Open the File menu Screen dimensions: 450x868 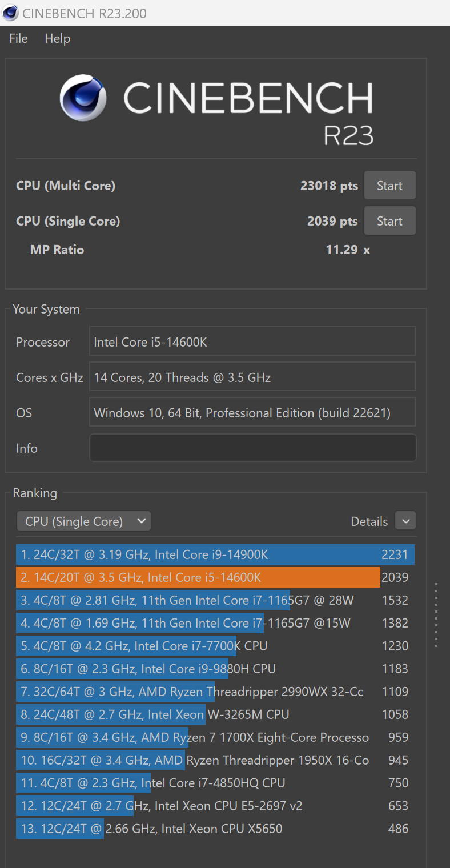18,38
